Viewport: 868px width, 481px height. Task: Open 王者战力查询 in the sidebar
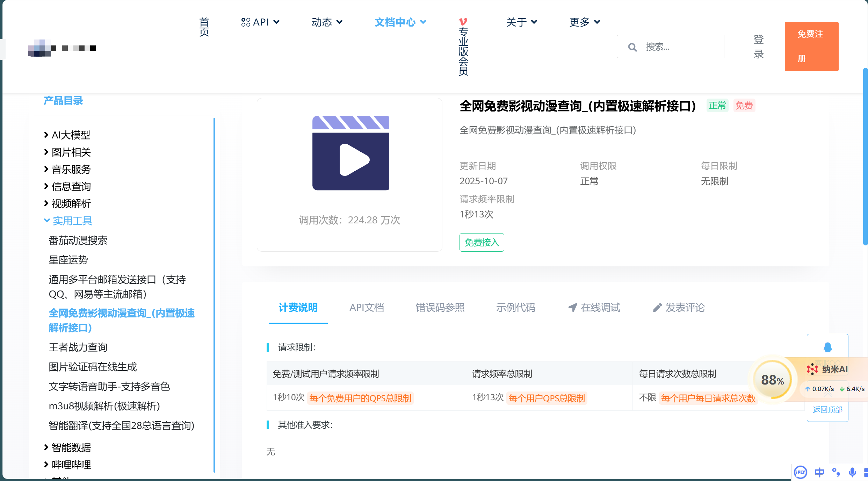pyautogui.click(x=78, y=347)
